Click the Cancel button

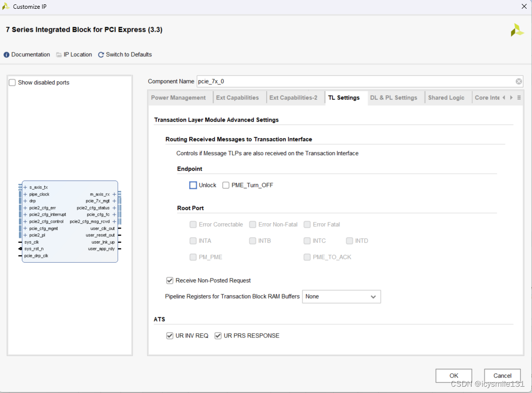coord(502,375)
